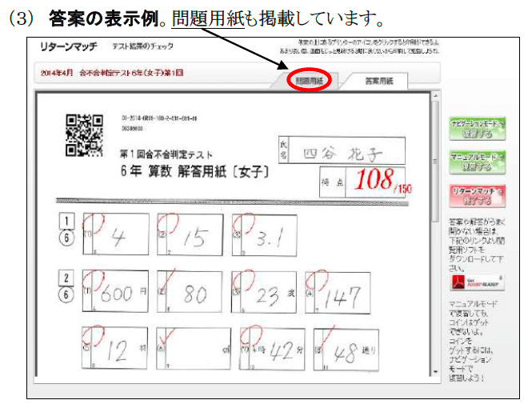532x412 pixels.
Task: Click the scrollbar down arrow of the answer sheet viewer
Action: 435,372
